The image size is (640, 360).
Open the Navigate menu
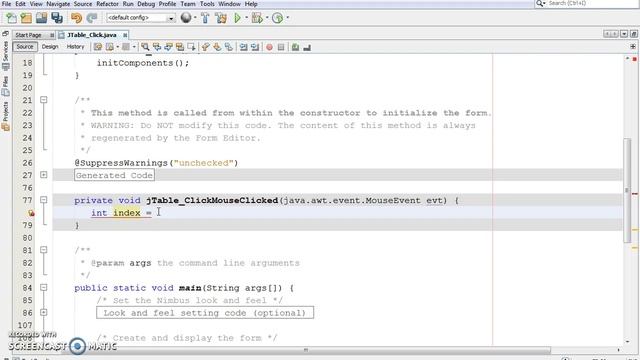click(x=58, y=4)
